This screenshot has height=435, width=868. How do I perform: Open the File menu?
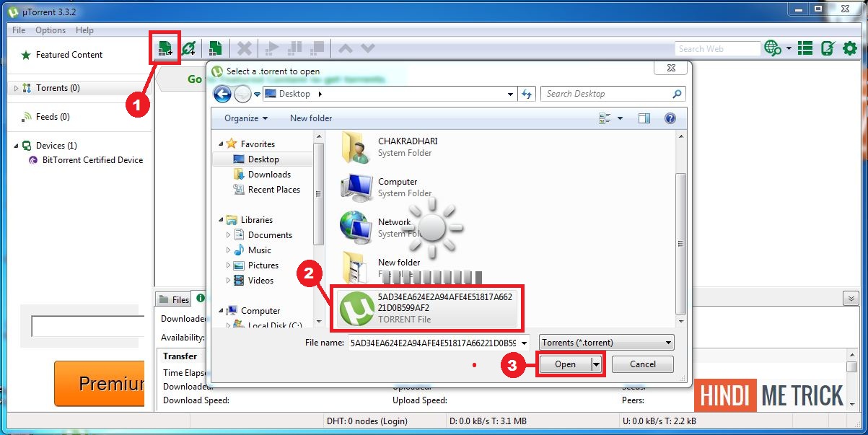(x=19, y=30)
